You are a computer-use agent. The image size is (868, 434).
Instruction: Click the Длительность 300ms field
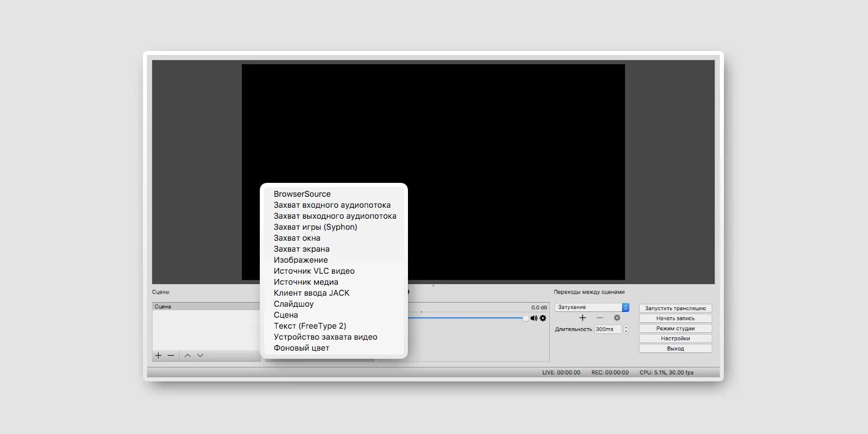pyautogui.click(x=608, y=329)
